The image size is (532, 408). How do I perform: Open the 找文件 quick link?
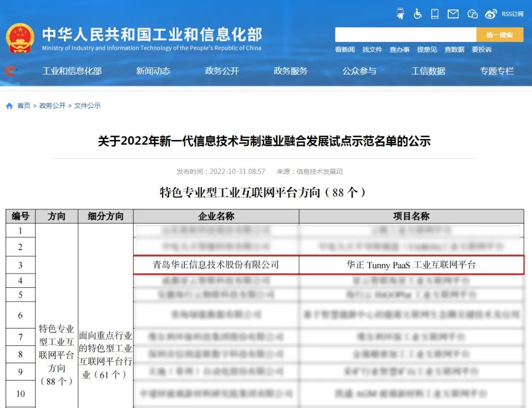tap(372, 50)
